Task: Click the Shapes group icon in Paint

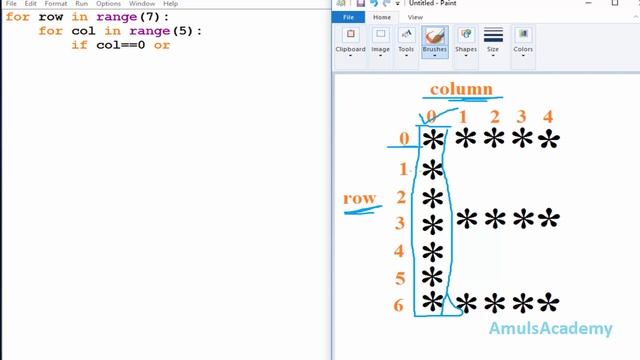Action: [466, 34]
